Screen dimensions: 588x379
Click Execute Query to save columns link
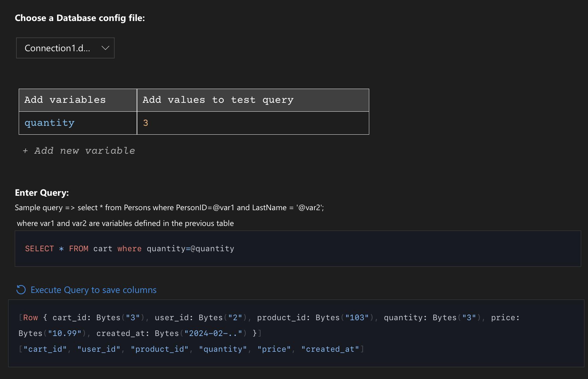pos(93,290)
